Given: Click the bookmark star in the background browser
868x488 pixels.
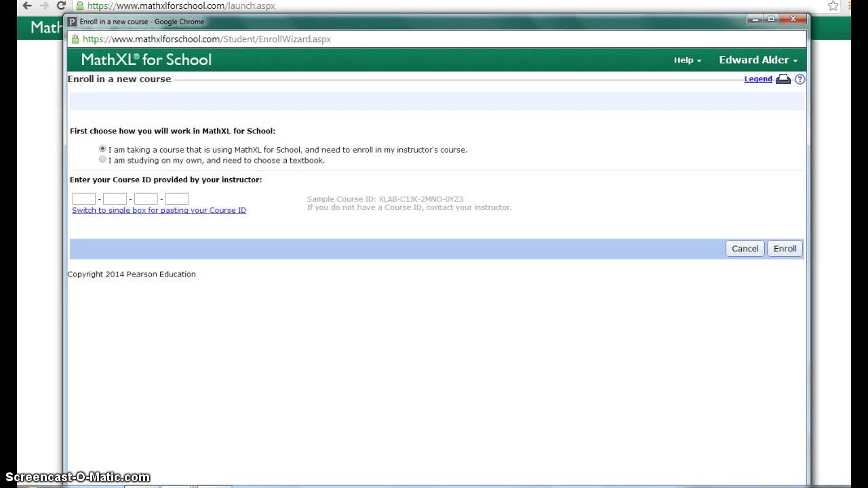Looking at the screenshot, I should (x=833, y=5).
